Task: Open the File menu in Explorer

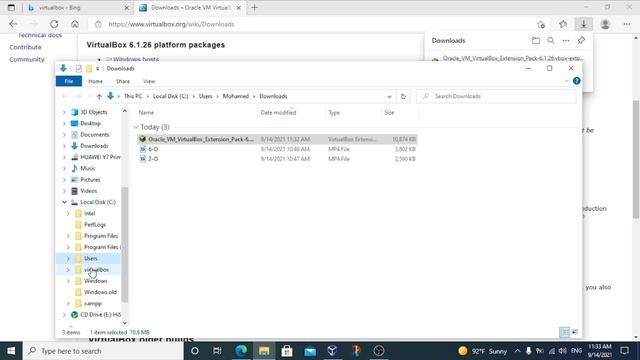Action: 69,81
